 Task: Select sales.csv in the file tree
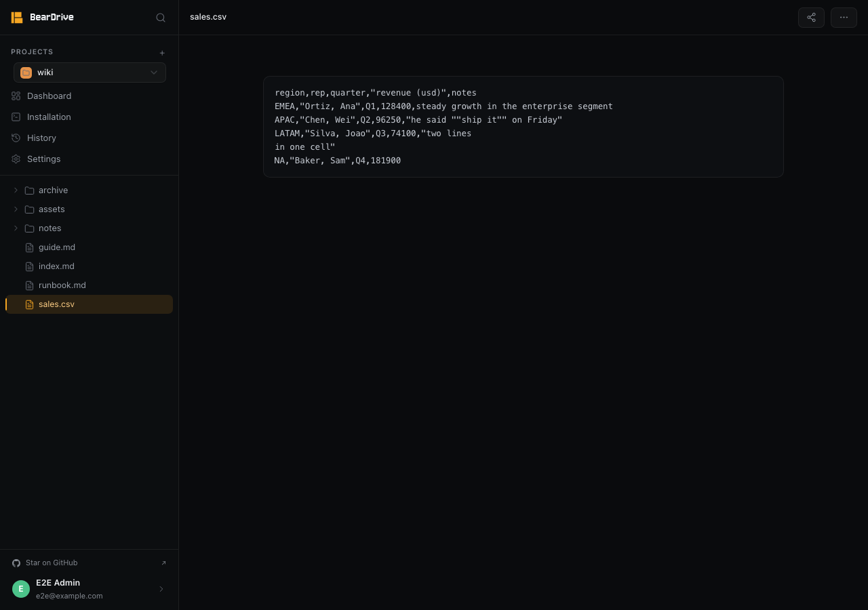(x=90, y=304)
